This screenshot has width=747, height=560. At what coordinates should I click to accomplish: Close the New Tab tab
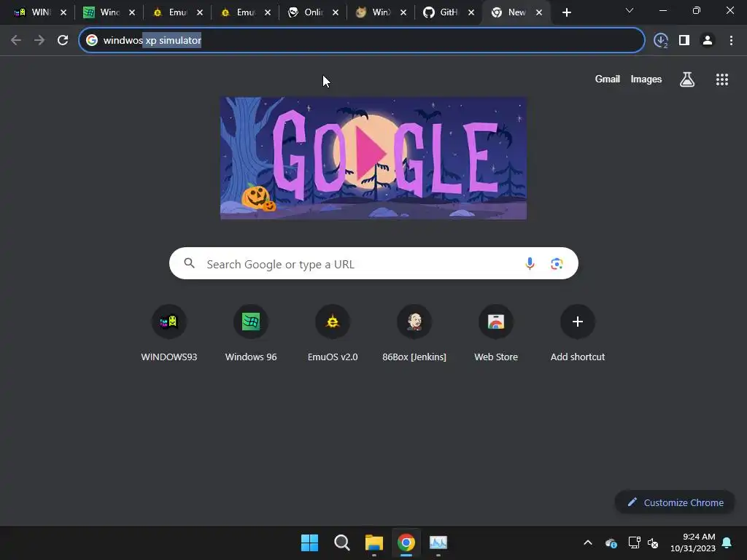pyautogui.click(x=539, y=13)
